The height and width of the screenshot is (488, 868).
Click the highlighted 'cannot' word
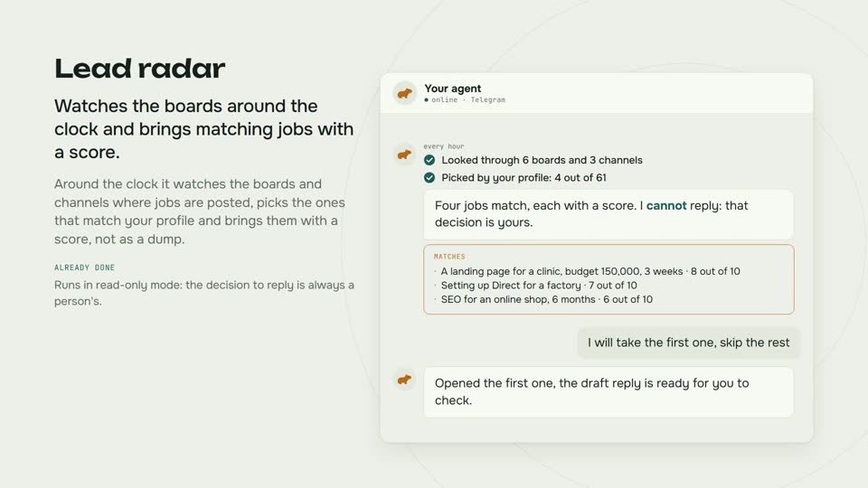[666, 206]
